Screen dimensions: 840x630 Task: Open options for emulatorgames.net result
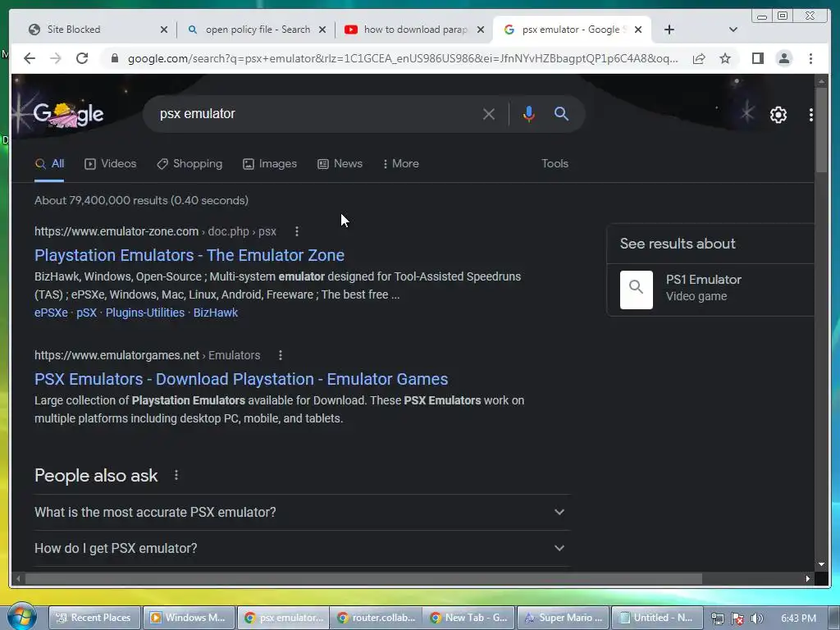pyautogui.click(x=281, y=355)
